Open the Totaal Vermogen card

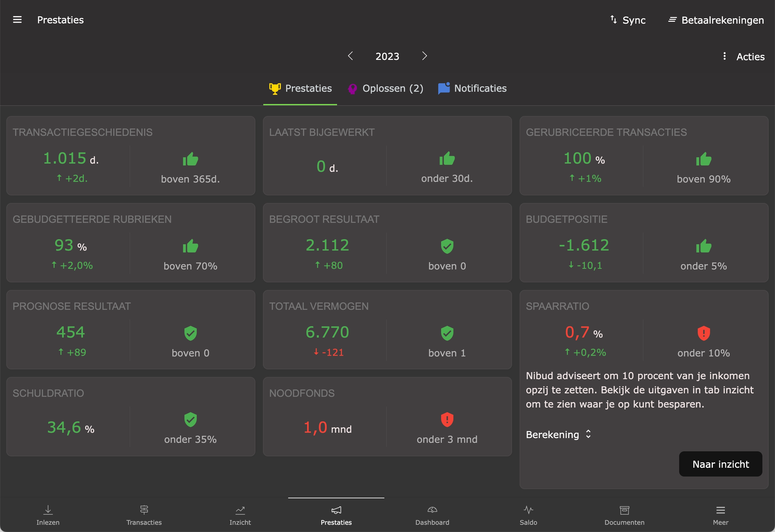(387, 329)
